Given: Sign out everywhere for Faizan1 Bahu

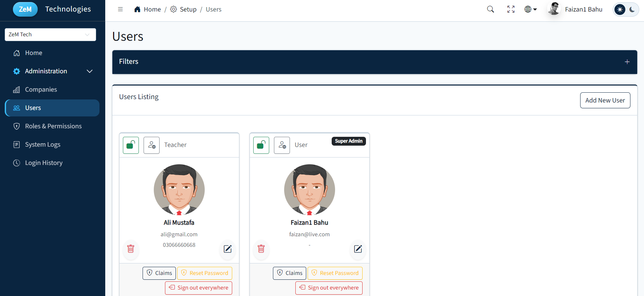Looking at the screenshot, I should pos(329,288).
